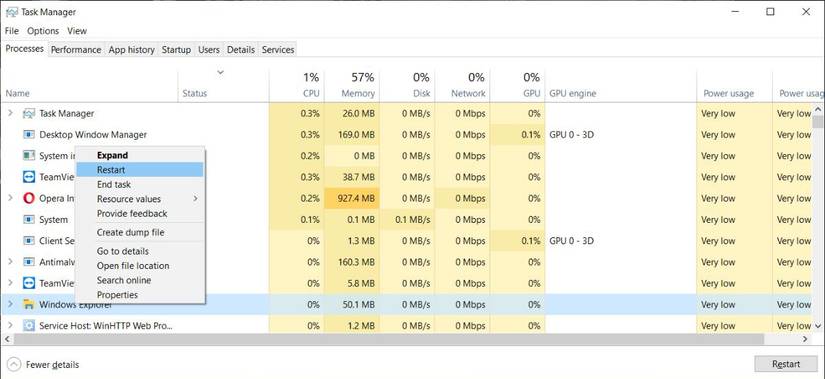
Task: Click the Task Manager process row icon
Action: coord(29,113)
